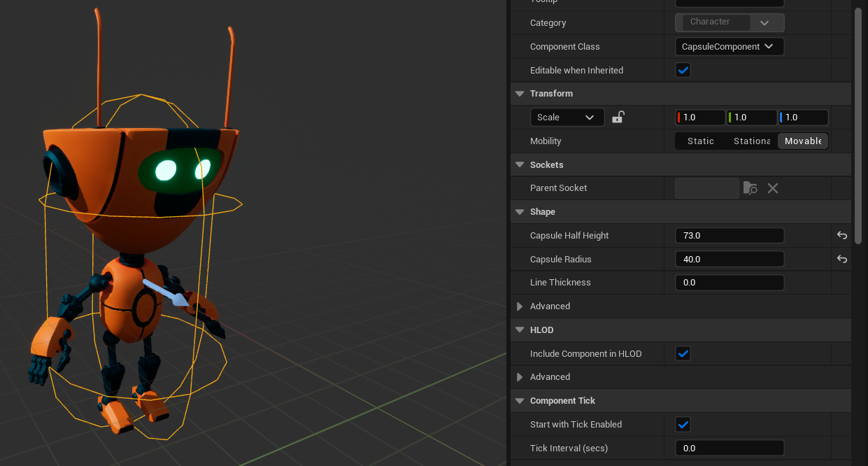This screenshot has width=868, height=466.
Task: Click the 'Component Class' label
Action: click(x=565, y=47)
